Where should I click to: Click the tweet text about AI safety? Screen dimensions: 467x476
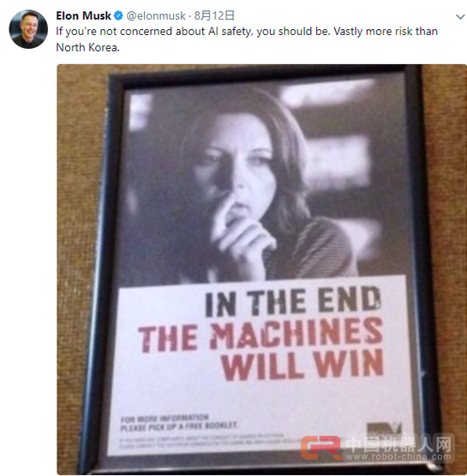(x=247, y=39)
